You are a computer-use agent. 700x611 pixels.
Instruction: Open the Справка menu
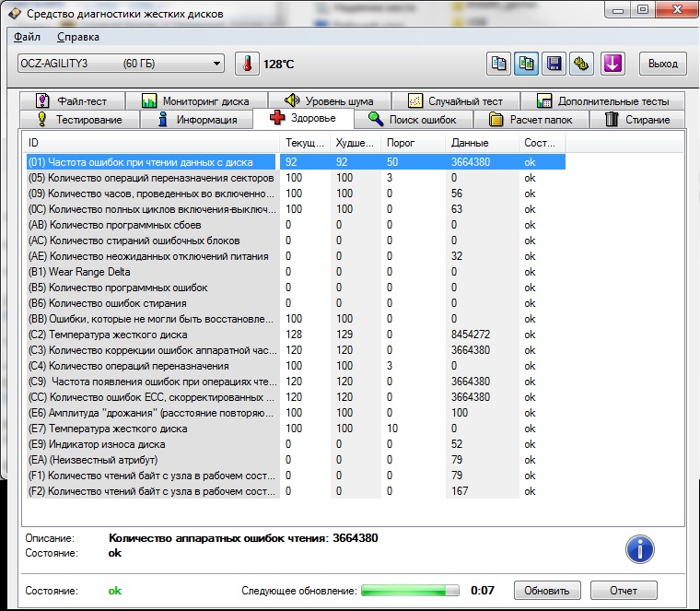(78, 37)
